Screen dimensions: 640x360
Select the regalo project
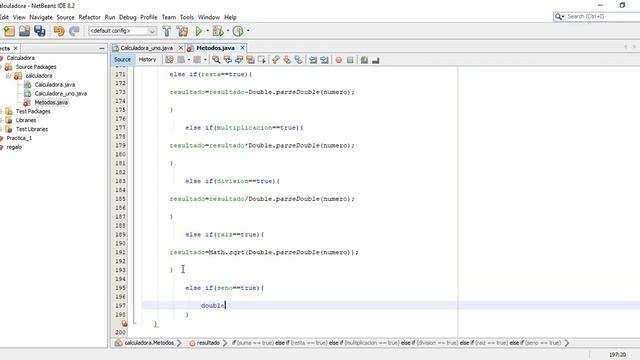tap(14, 147)
